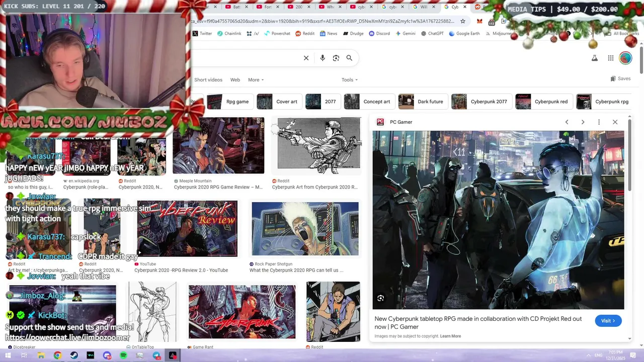Open the Reddit bookmark
The image size is (644, 362).
(305, 34)
